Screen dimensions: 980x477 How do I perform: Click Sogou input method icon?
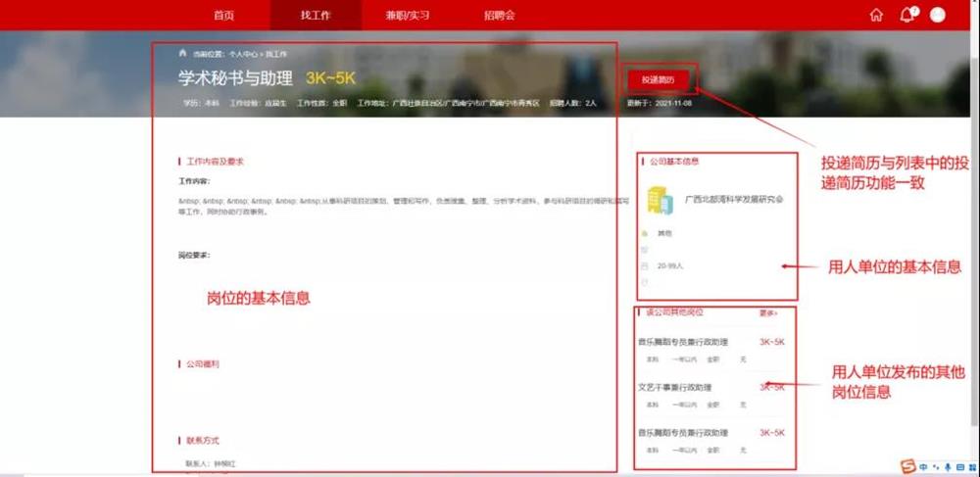(908, 465)
